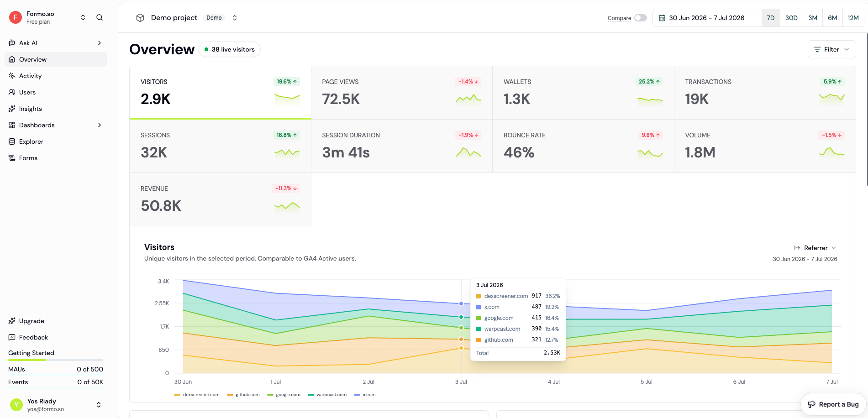The image size is (868, 418).
Task: Click the Forms icon in sidebar
Action: tap(12, 158)
